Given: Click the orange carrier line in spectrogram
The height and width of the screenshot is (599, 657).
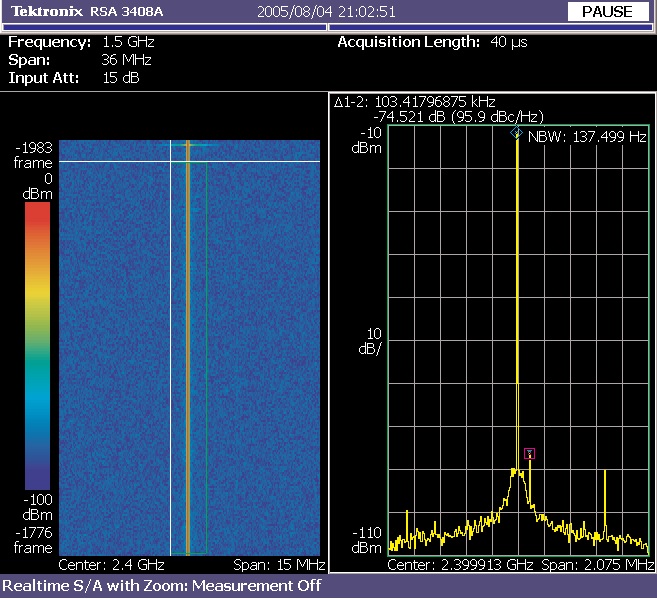Looking at the screenshot, I should tap(187, 350).
